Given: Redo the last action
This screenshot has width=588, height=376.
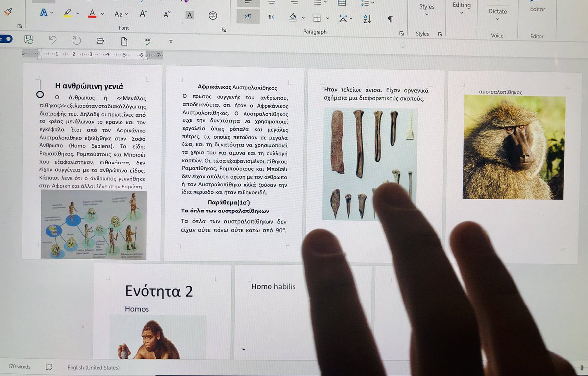Looking at the screenshot, I should pos(76,41).
